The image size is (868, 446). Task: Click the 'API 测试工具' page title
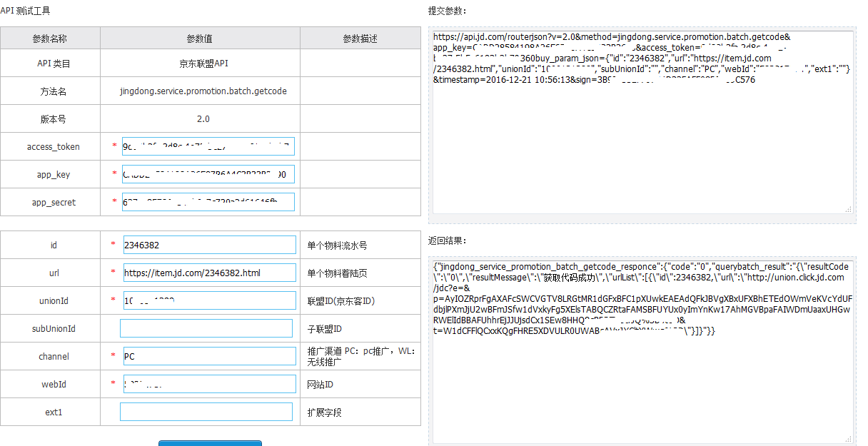[25, 11]
